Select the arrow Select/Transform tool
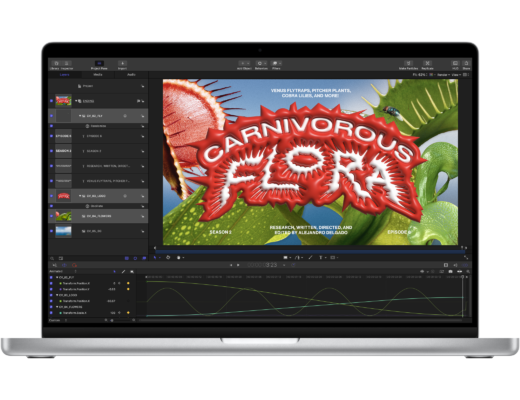The height and width of the screenshot is (400, 520). pos(155,258)
